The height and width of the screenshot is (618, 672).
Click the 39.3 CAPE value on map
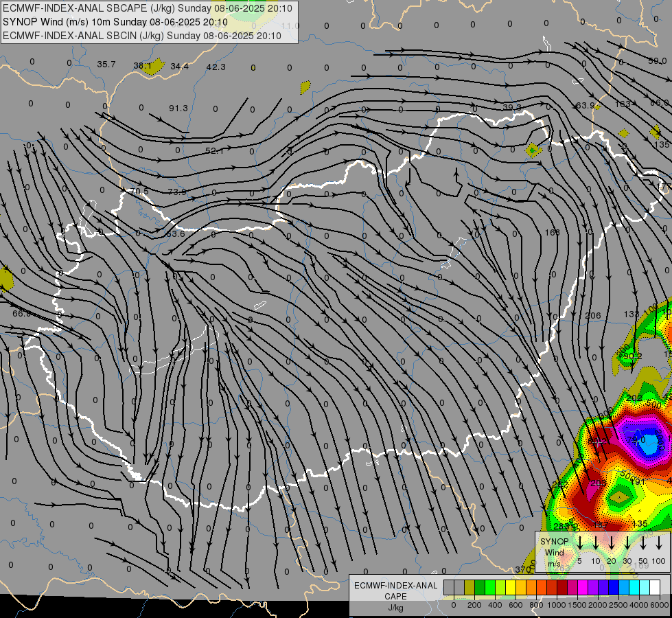pos(512,107)
